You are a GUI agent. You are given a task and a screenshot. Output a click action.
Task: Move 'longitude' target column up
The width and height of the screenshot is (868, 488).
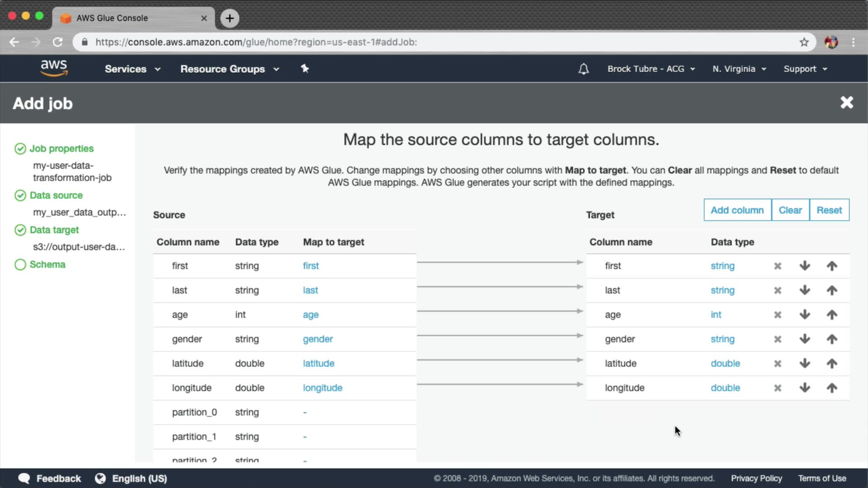[x=832, y=388]
